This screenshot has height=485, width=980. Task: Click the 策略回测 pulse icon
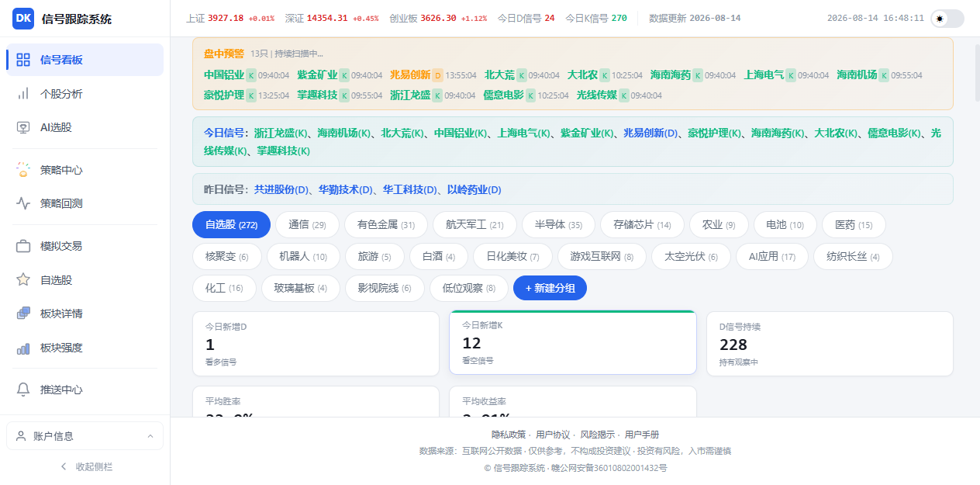point(23,203)
